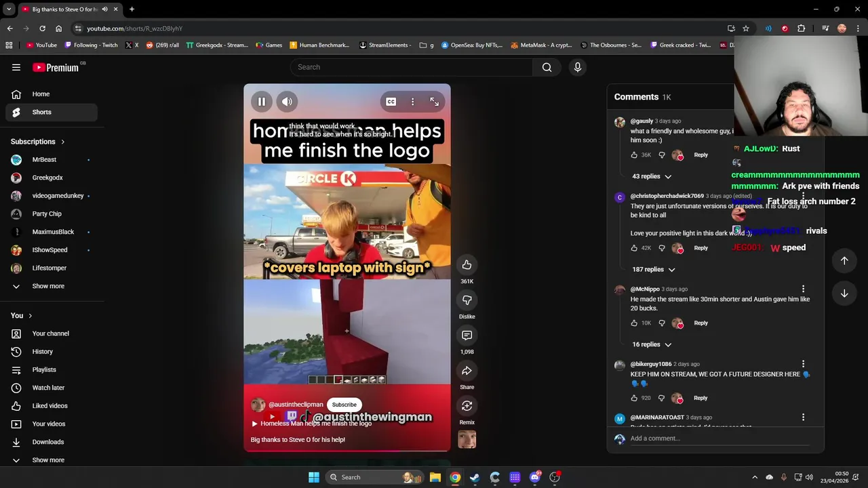Viewport: 868px width, 488px height.
Task: Search with voice microphone button
Action: (578, 67)
